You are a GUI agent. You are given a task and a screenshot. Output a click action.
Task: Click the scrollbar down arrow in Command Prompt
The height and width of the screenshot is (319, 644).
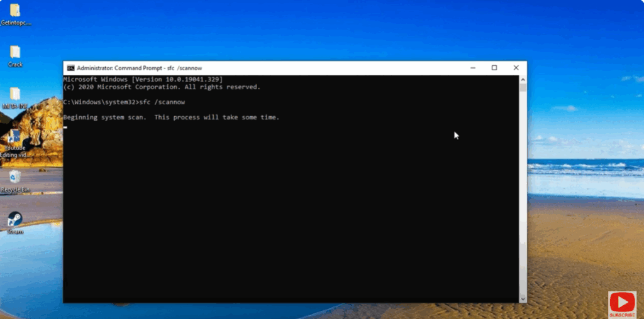click(x=523, y=298)
